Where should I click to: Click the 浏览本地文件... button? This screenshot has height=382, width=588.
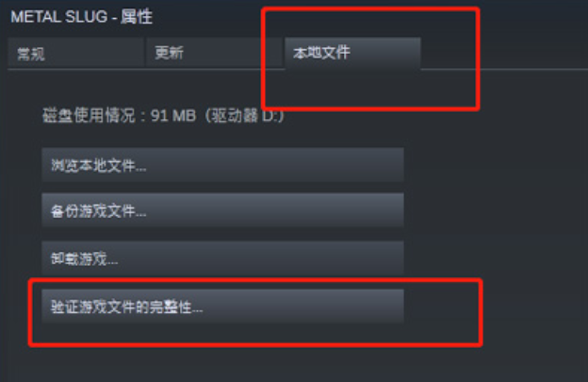pos(222,165)
